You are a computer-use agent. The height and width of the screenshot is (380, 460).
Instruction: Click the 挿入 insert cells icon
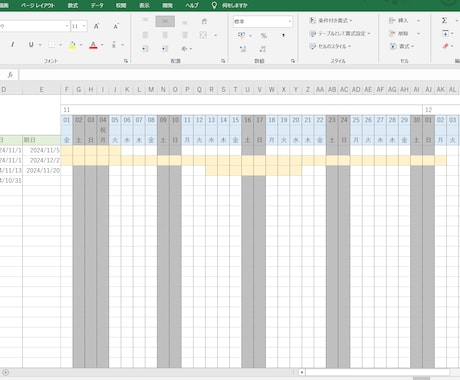coord(392,20)
